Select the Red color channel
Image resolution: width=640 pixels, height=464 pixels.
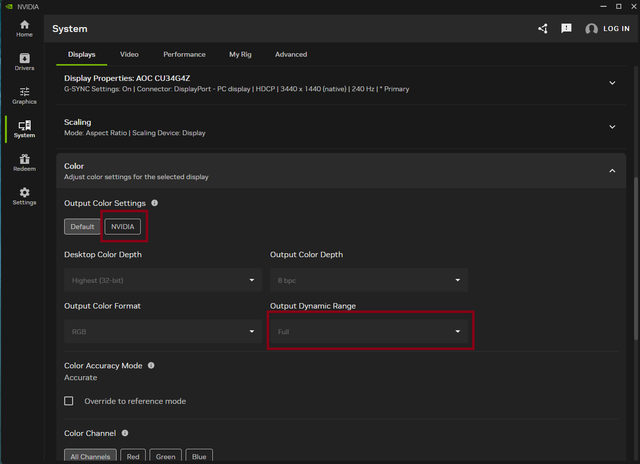click(x=133, y=456)
